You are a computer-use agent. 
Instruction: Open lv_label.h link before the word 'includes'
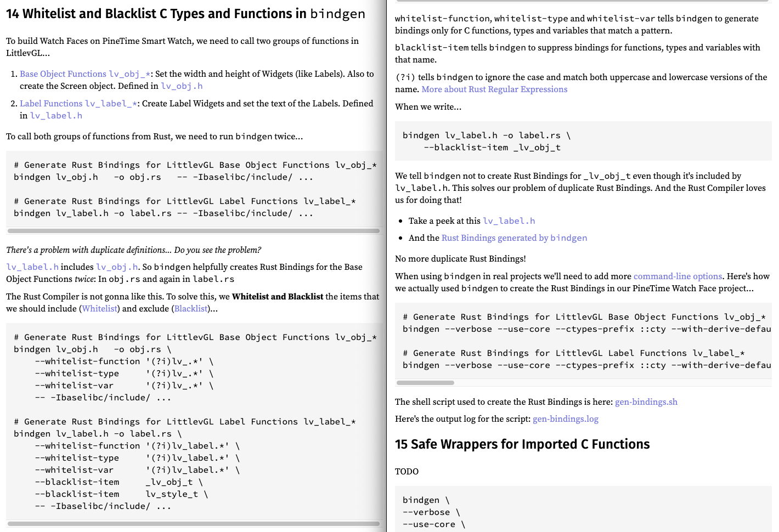point(32,267)
